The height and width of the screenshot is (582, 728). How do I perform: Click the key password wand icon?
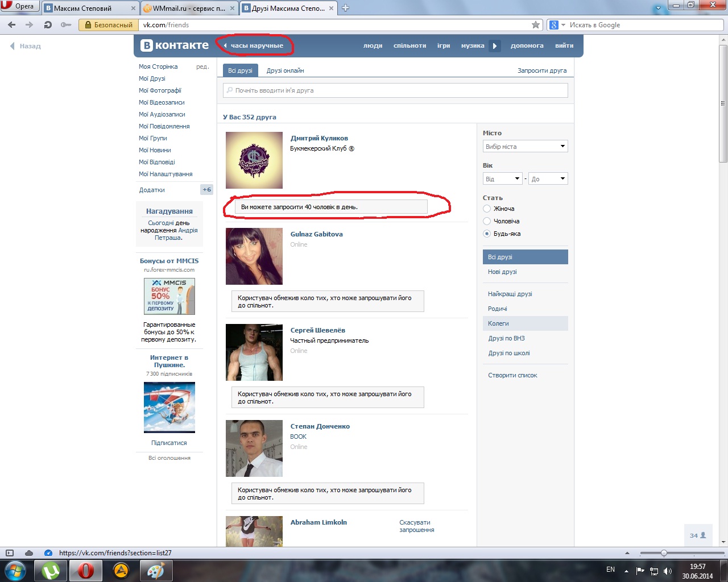point(66,25)
